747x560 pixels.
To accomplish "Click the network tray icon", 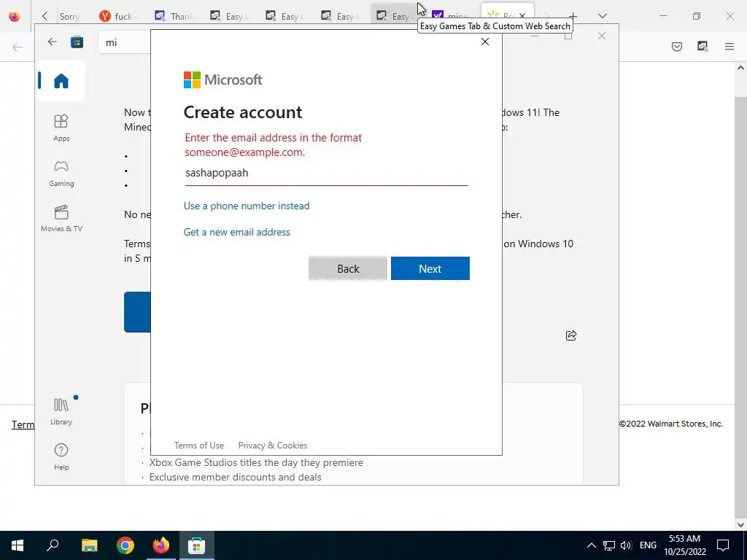I will (x=609, y=545).
